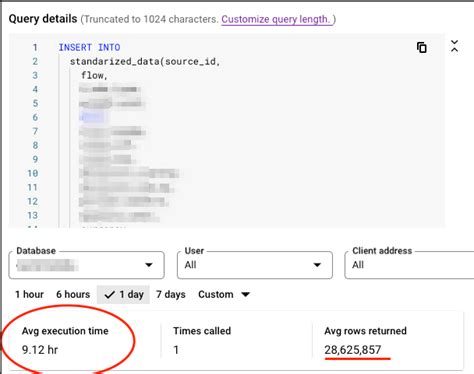474x374 pixels.
Task: Open the Client address dropdown
Action: pos(409,265)
